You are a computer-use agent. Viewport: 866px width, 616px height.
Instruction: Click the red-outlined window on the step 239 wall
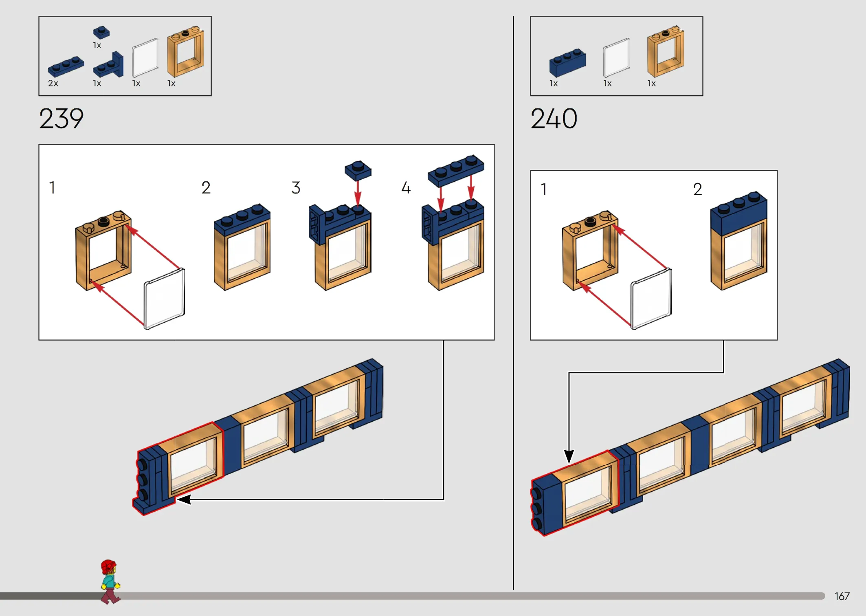pyautogui.click(x=178, y=469)
